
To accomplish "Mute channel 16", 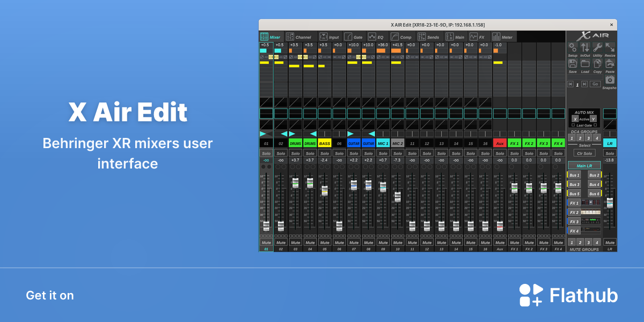I will click(485, 243).
